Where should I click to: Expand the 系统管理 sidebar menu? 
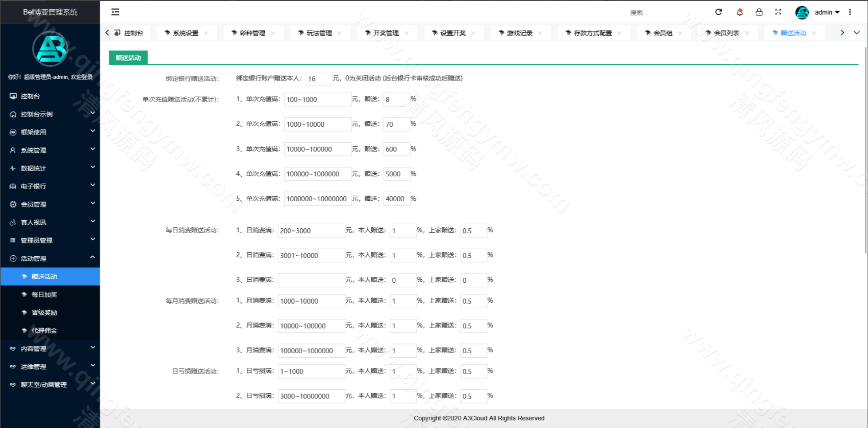click(x=50, y=150)
